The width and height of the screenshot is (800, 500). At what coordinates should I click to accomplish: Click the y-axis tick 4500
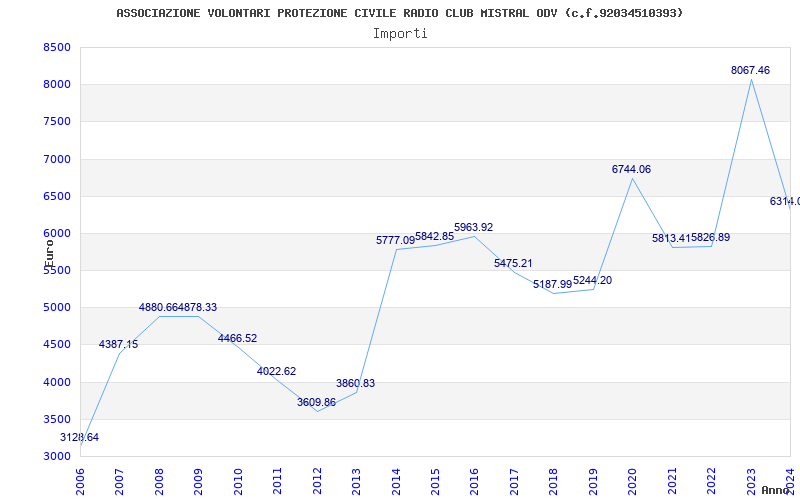click(57, 345)
